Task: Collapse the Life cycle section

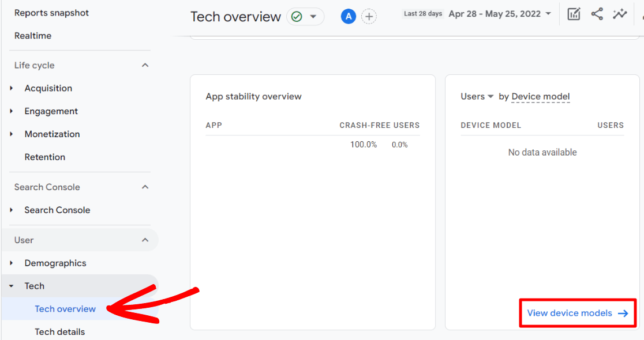Action: tap(146, 65)
